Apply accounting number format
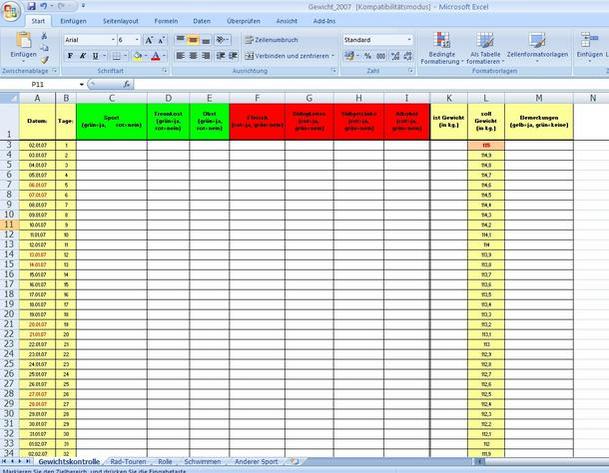Screen dimensions: 609x473 (351, 56)
